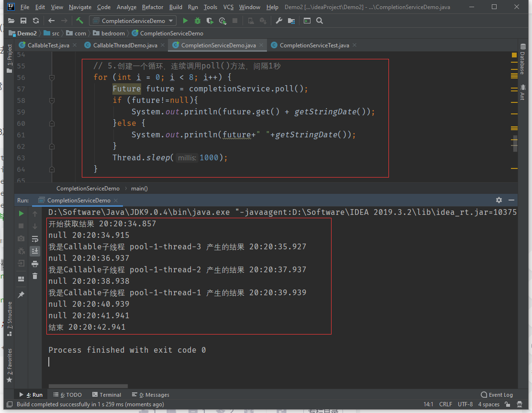532x413 pixels.
Task: Click the Debug bug icon in toolbar
Action: (198, 21)
